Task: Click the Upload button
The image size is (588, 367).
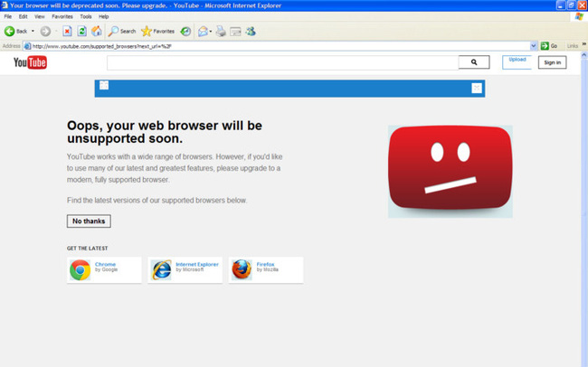Action: click(517, 62)
